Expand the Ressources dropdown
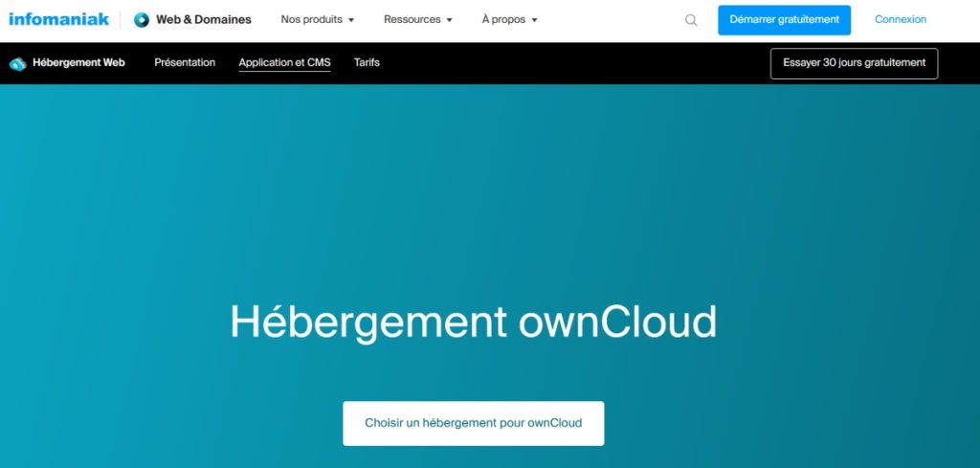The image size is (980, 468). pyautogui.click(x=418, y=19)
